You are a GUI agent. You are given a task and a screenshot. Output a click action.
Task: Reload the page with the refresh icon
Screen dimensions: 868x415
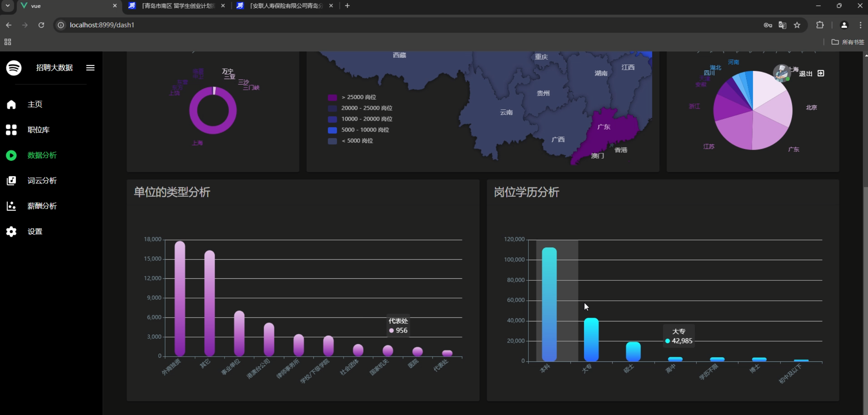41,25
